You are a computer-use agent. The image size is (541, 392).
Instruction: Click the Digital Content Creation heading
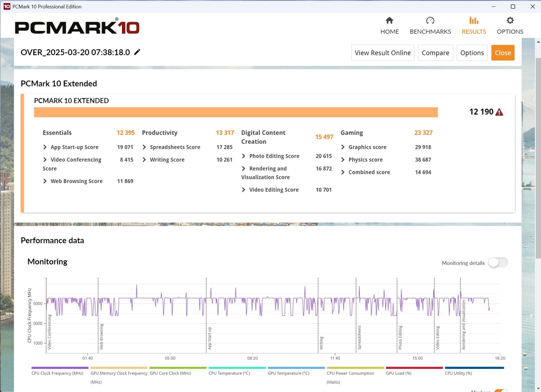263,137
